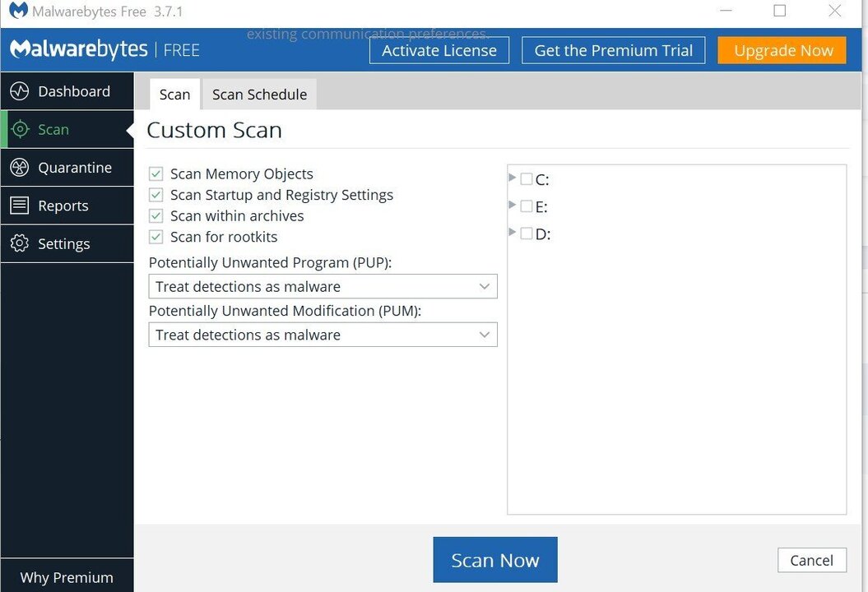Uncheck Scan Memory Objects
This screenshot has width=868, height=592.
pyautogui.click(x=155, y=173)
